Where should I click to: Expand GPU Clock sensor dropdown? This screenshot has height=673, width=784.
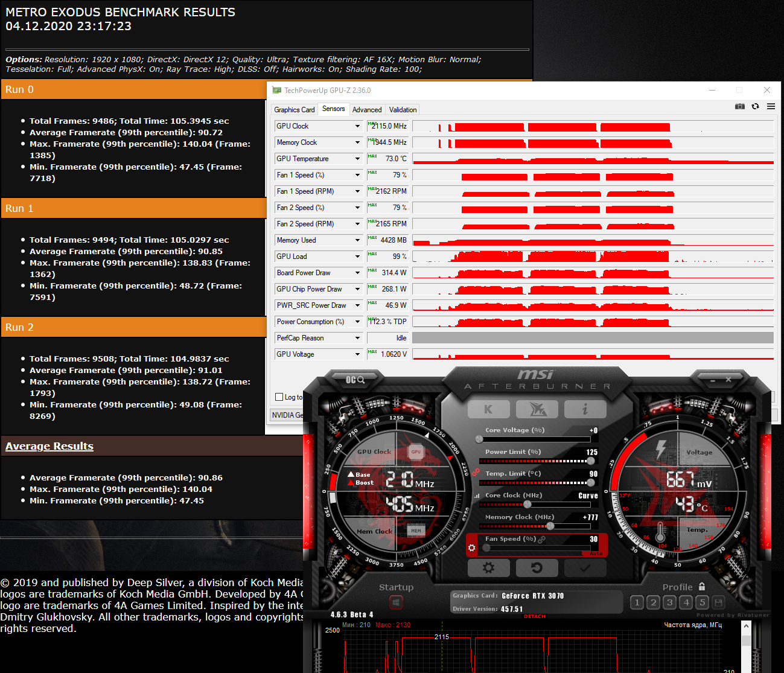[x=357, y=126]
